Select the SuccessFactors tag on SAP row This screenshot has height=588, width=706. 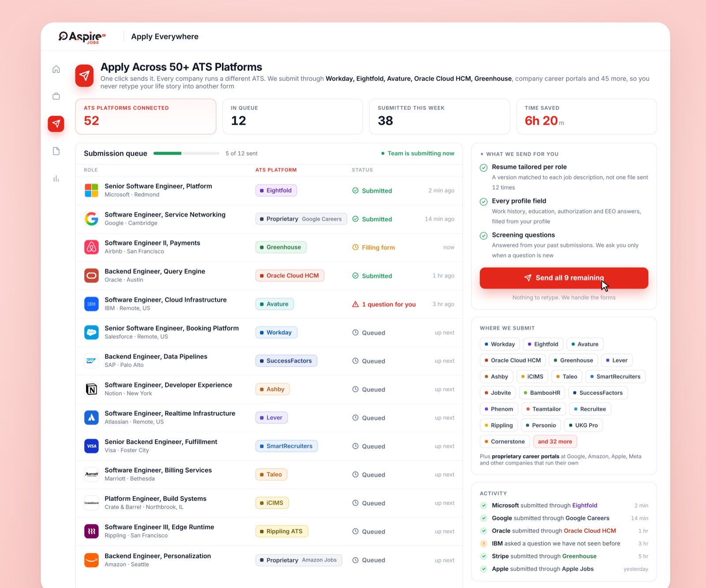pos(286,361)
